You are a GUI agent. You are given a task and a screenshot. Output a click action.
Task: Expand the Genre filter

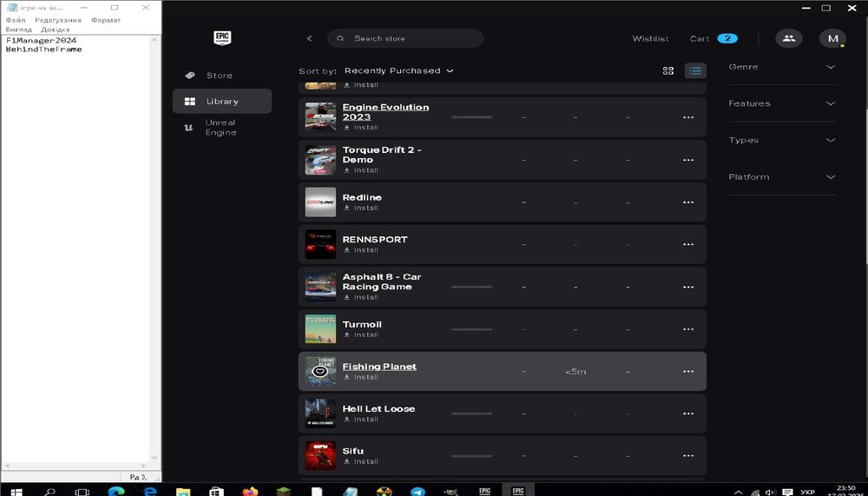[782, 67]
